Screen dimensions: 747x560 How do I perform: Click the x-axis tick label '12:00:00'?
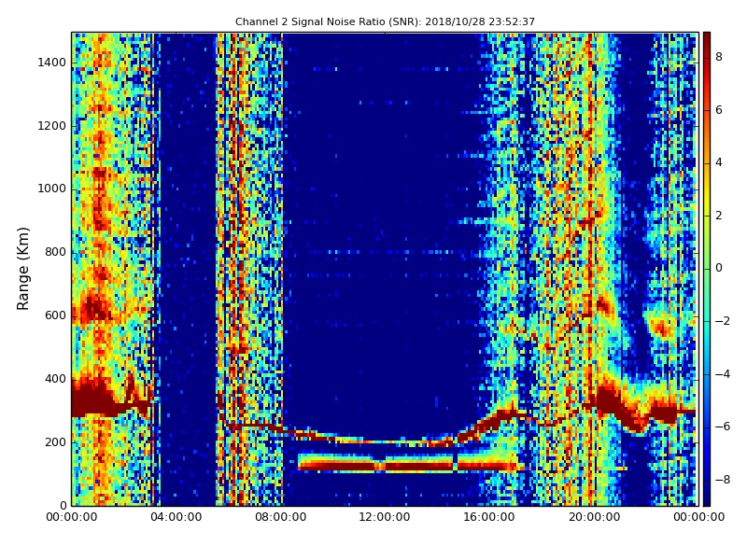click(385, 517)
